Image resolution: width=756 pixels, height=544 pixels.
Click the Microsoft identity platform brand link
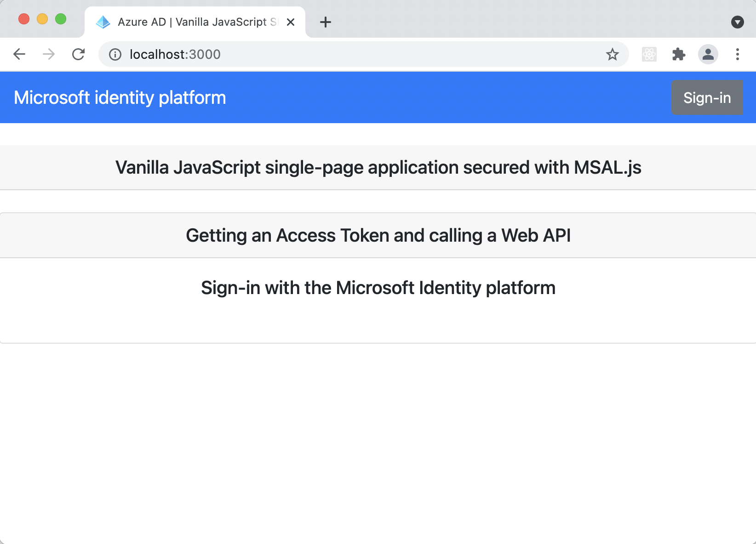[x=120, y=97]
